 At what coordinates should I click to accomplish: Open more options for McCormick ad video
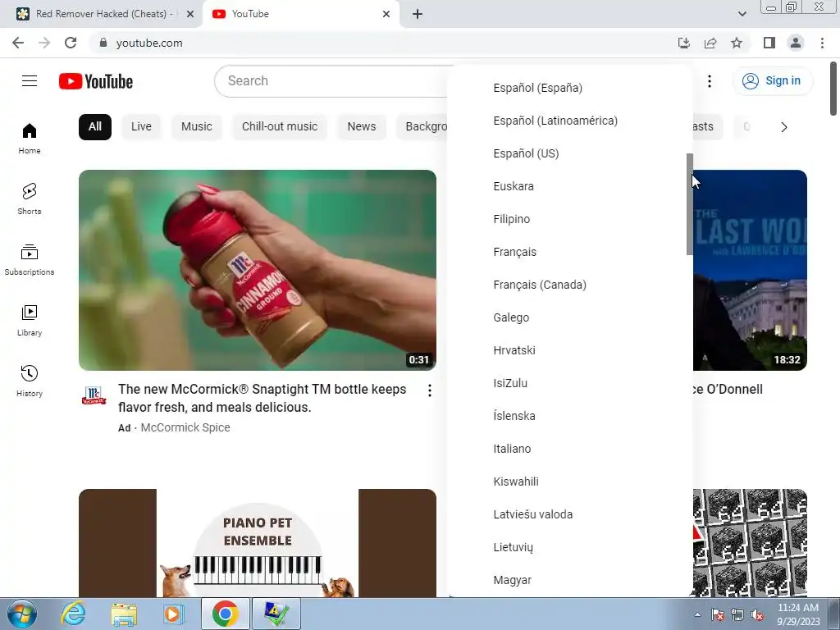click(x=430, y=390)
